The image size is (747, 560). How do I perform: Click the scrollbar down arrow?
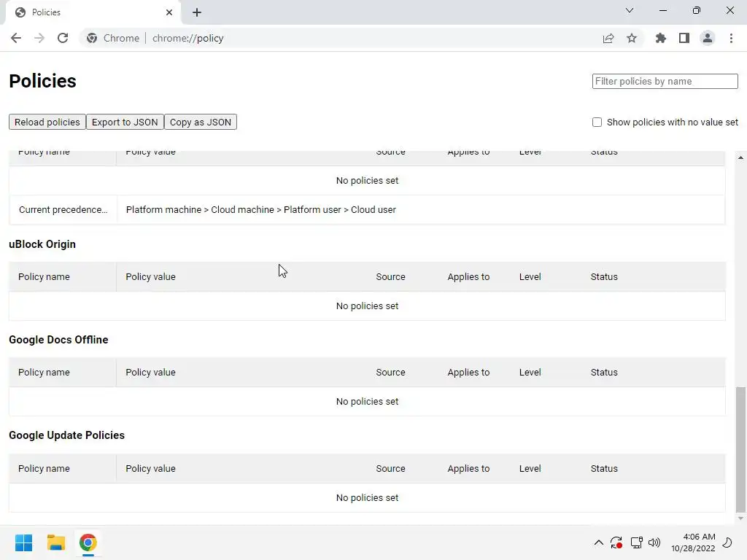pos(740,518)
